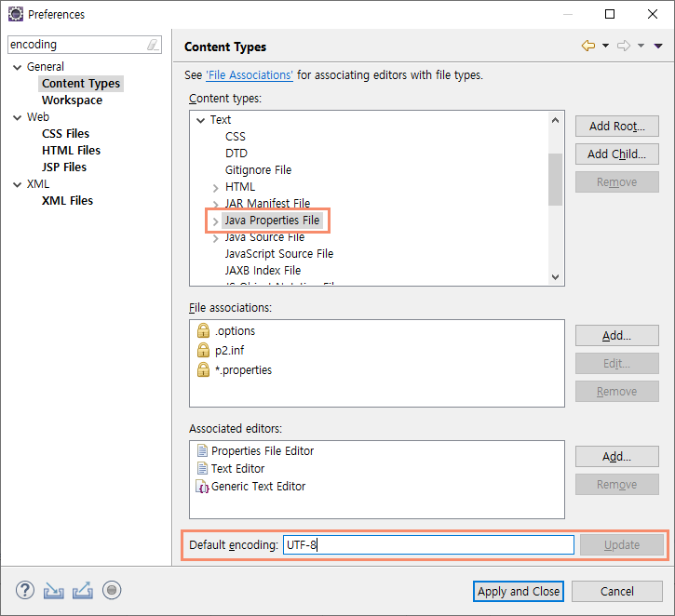Clear the encoding filter text icon
This screenshot has width=675, height=616.
[x=153, y=45]
